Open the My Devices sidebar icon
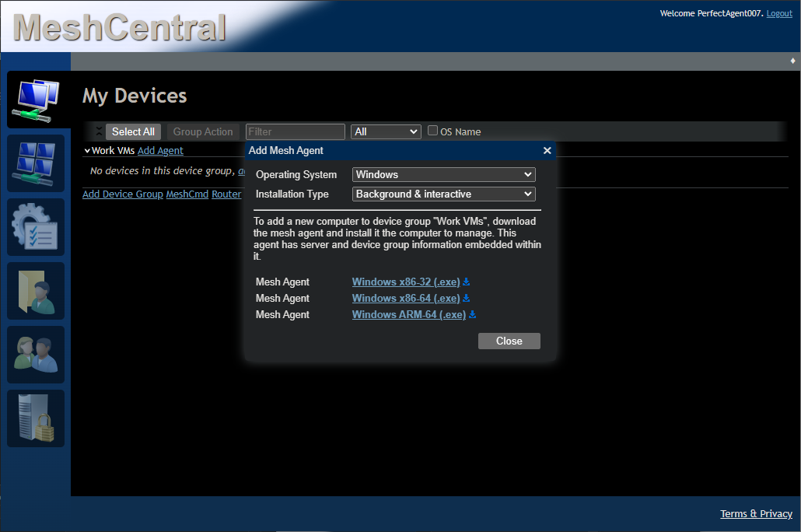 tap(36, 100)
